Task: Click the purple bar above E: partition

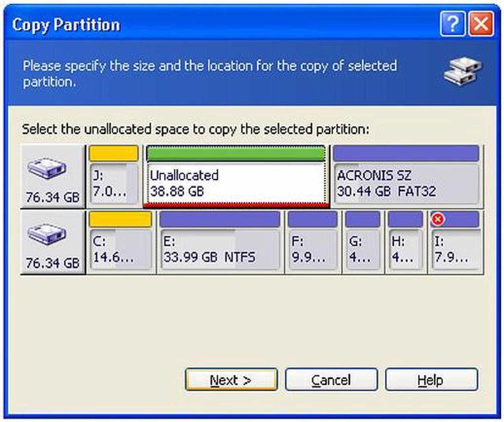Action: pos(220,219)
